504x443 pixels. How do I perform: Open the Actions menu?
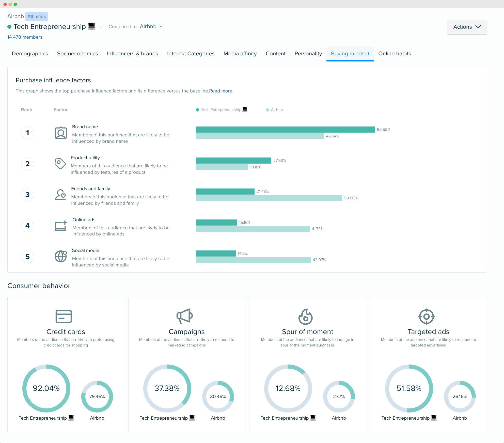pyautogui.click(x=466, y=27)
